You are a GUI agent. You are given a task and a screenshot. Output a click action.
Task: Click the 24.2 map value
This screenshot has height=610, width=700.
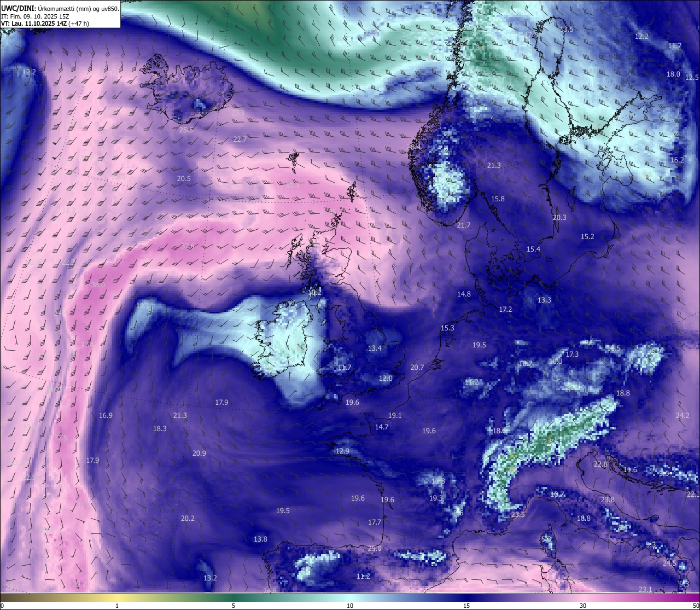682,416
